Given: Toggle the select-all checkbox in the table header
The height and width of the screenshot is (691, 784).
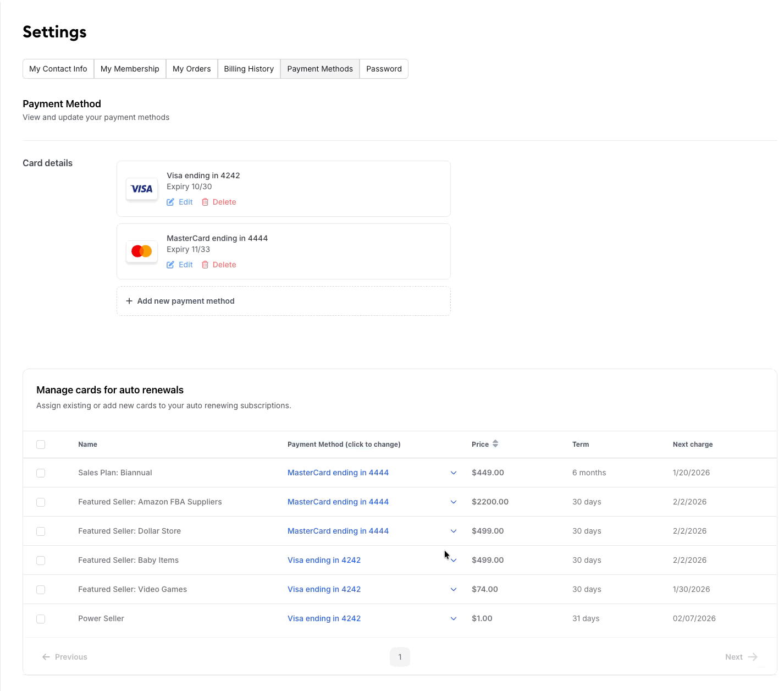Looking at the screenshot, I should click(41, 445).
